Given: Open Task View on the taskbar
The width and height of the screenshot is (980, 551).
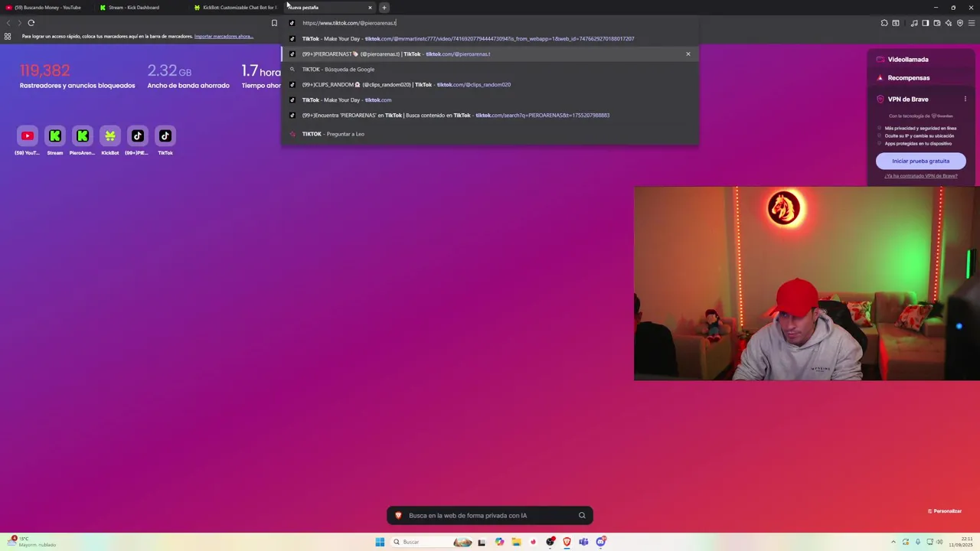Looking at the screenshot, I should click(482, 542).
